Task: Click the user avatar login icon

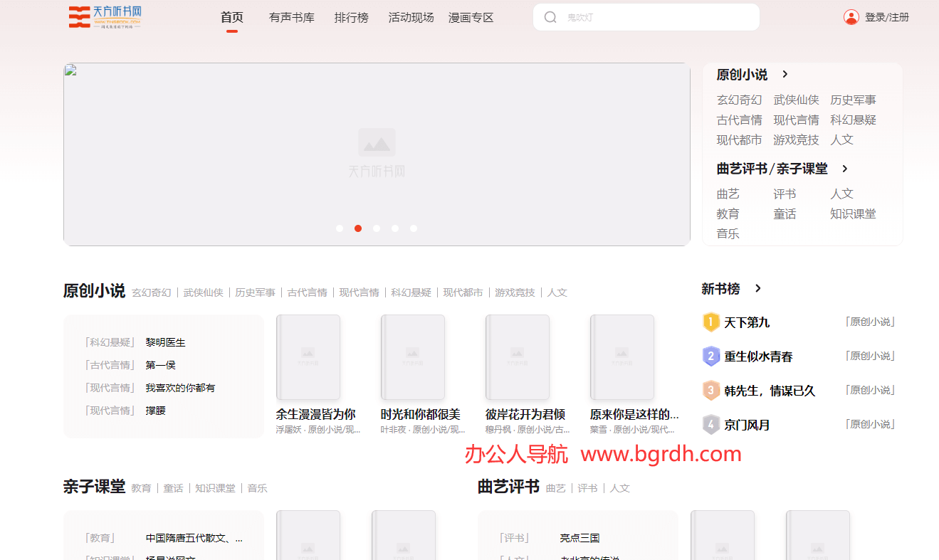Action: [851, 17]
